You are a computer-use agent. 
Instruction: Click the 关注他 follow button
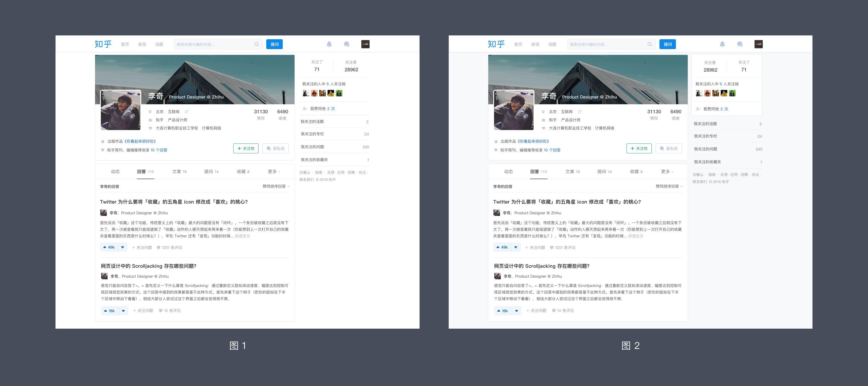point(246,148)
